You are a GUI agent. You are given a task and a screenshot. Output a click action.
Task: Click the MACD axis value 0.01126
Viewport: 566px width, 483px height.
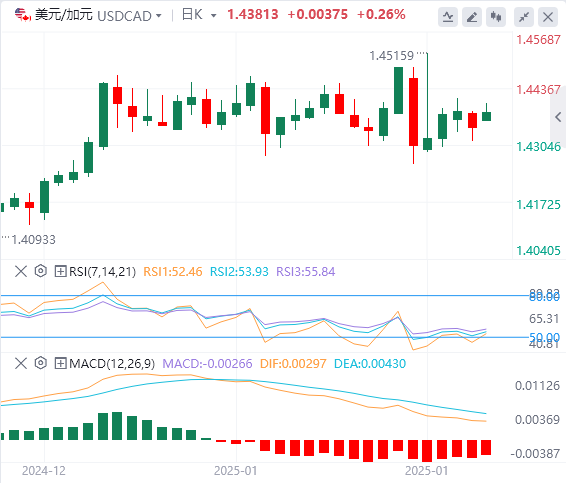[x=537, y=386]
